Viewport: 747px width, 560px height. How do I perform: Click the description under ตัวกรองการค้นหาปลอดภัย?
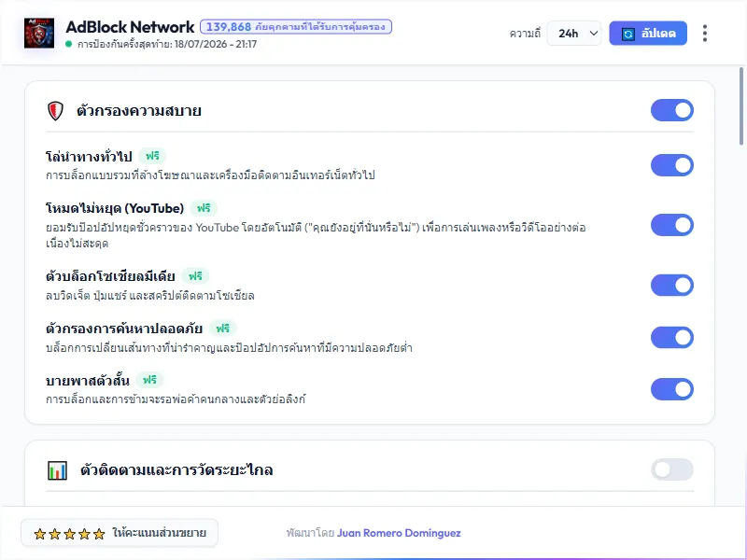[229, 348]
